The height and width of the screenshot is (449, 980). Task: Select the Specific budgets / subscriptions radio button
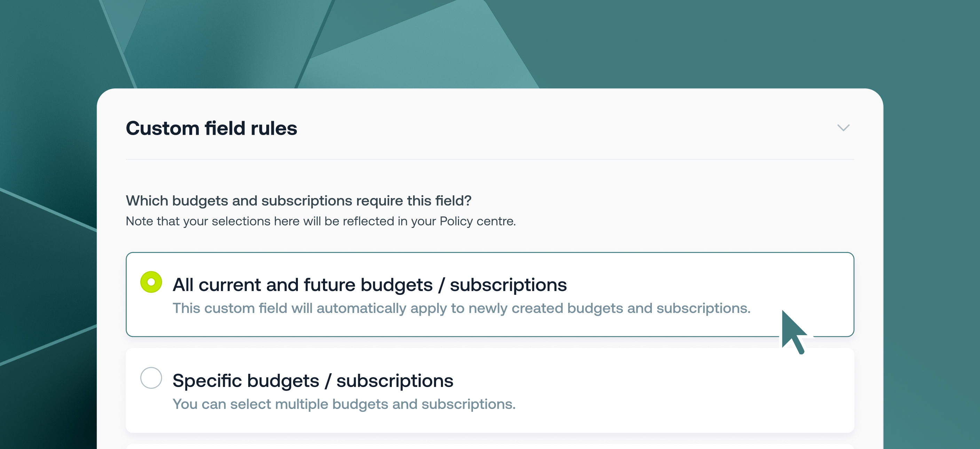click(x=151, y=378)
